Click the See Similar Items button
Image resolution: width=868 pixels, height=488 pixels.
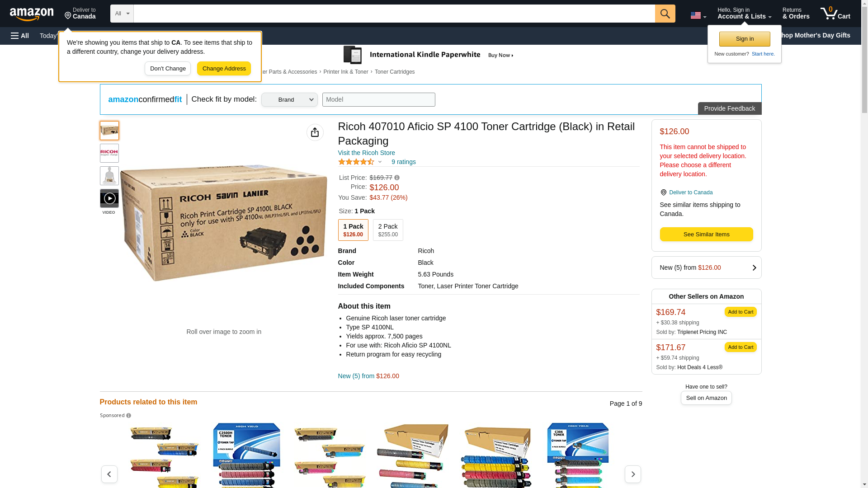pos(706,234)
